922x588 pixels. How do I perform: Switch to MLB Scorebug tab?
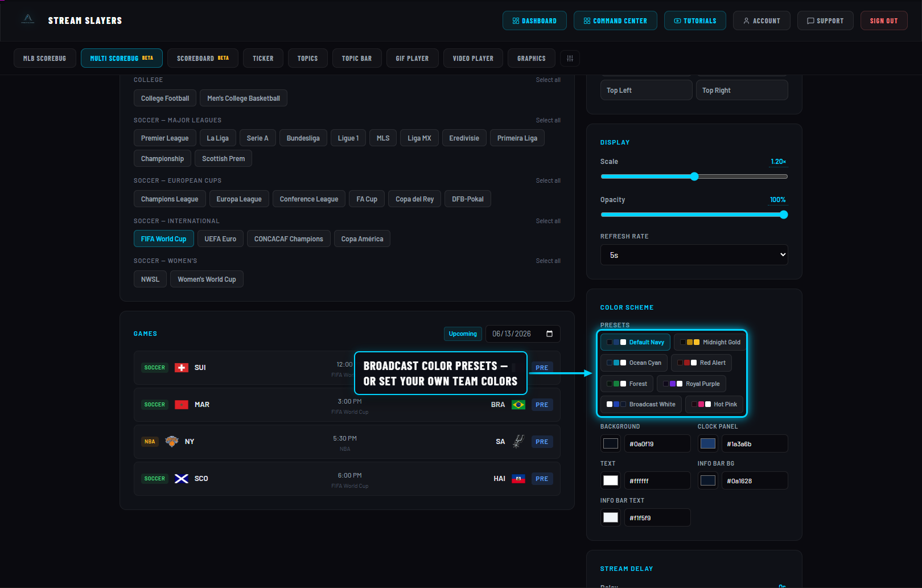click(x=45, y=58)
